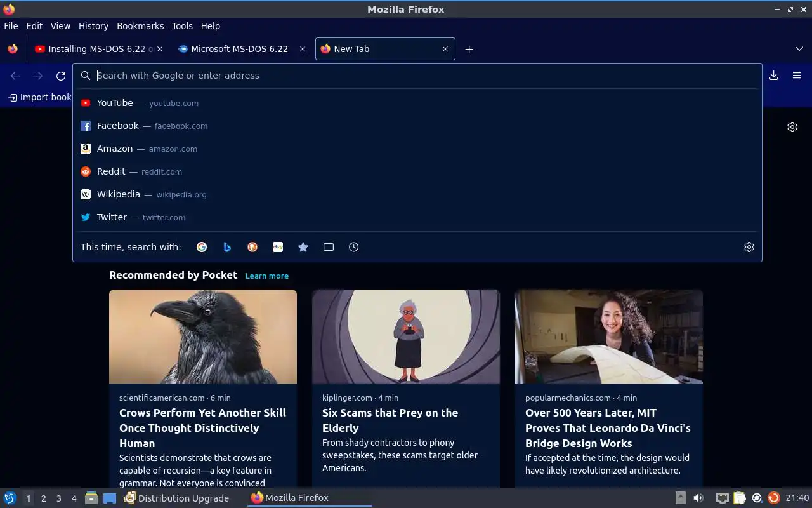Choose the Facebook suggestion
Image resolution: width=812 pixels, height=508 pixels.
pyautogui.click(x=417, y=126)
